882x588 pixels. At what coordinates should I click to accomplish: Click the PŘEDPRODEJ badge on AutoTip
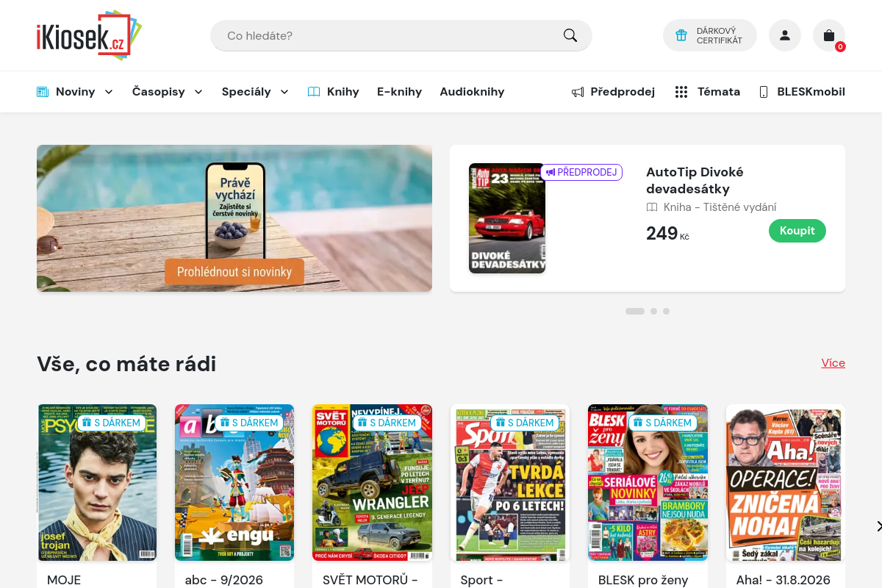point(582,172)
